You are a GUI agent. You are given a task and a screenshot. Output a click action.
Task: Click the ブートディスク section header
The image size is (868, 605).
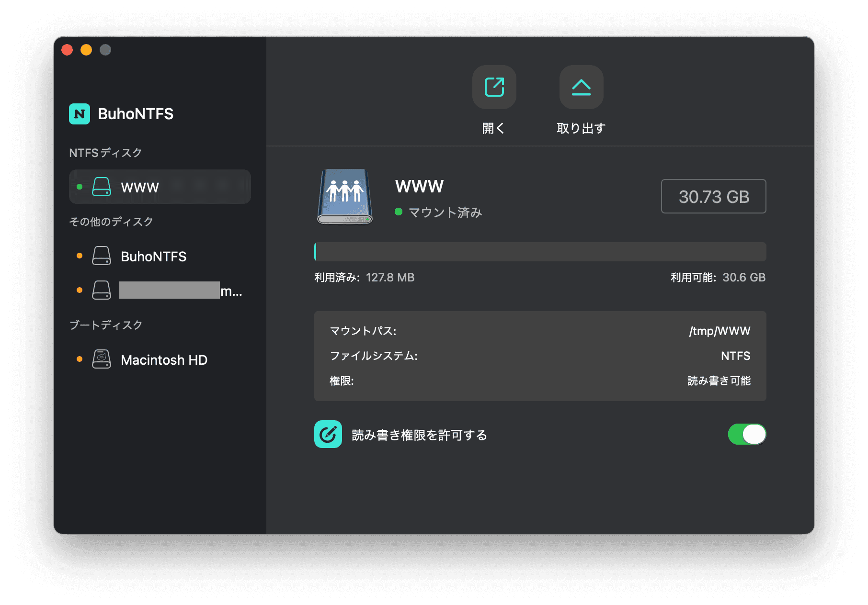[106, 325]
